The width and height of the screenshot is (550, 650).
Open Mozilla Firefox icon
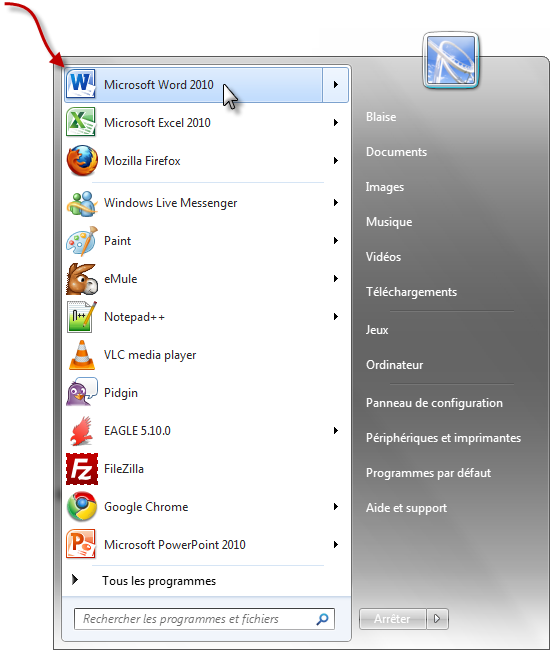pos(82,160)
